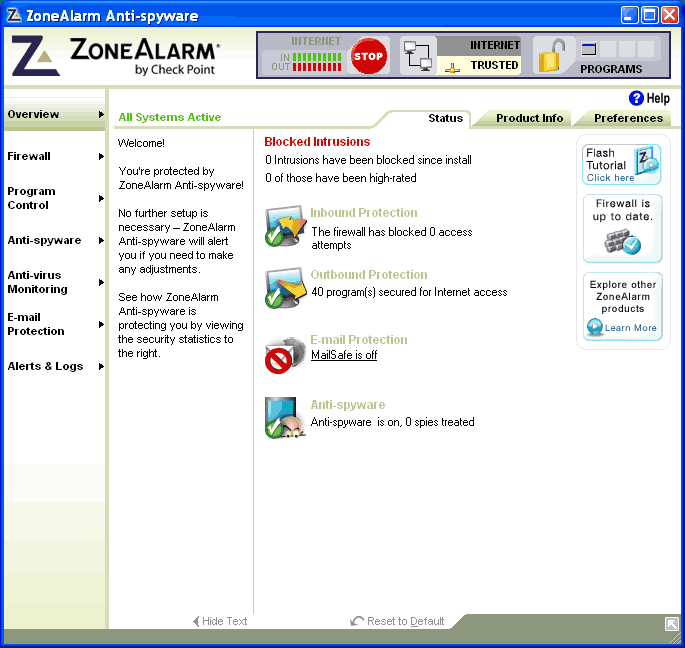Click the Blocked Intrusions heading

coord(317,142)
